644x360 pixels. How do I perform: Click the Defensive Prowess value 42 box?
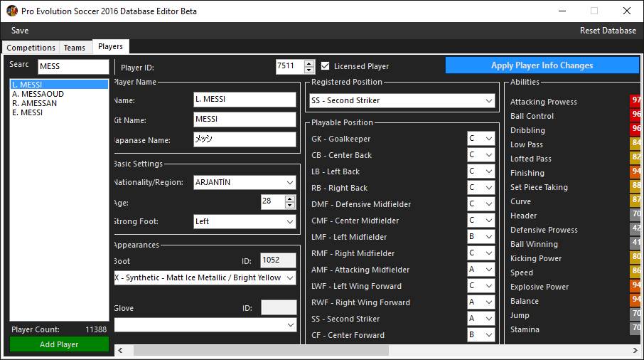pos(635,229)
